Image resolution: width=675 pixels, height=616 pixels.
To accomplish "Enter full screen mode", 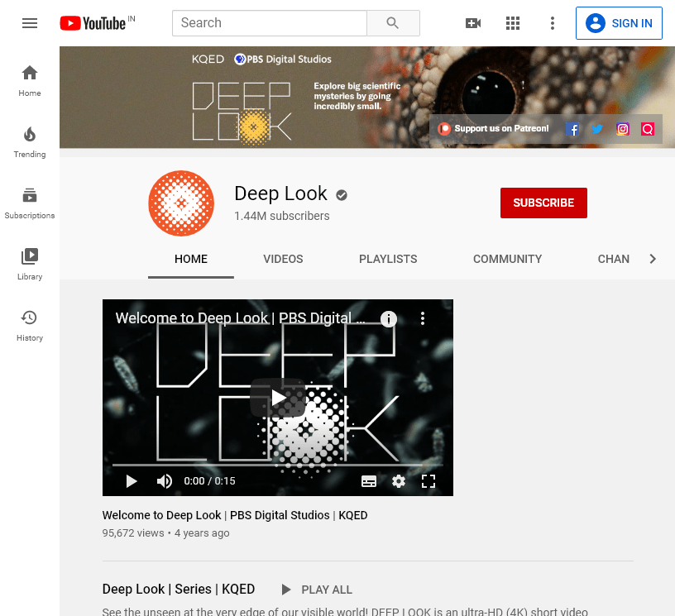I will tap(428, 481).
